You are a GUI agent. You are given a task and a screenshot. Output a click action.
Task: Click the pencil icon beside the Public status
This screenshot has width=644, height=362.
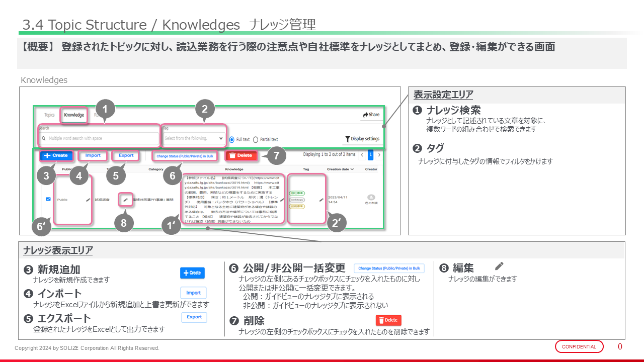88,200
